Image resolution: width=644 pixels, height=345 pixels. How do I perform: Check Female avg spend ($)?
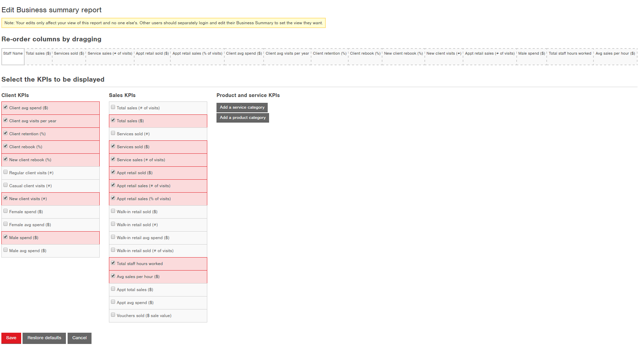[5, 224]
